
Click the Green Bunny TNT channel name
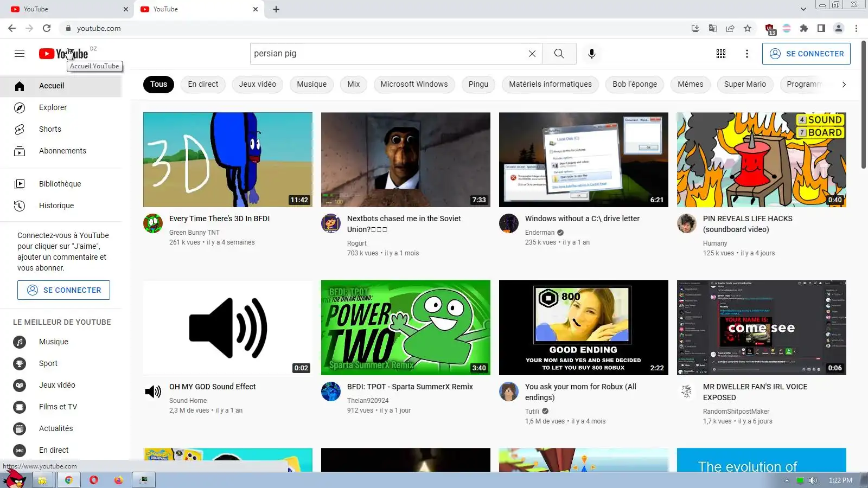(194, 233)
